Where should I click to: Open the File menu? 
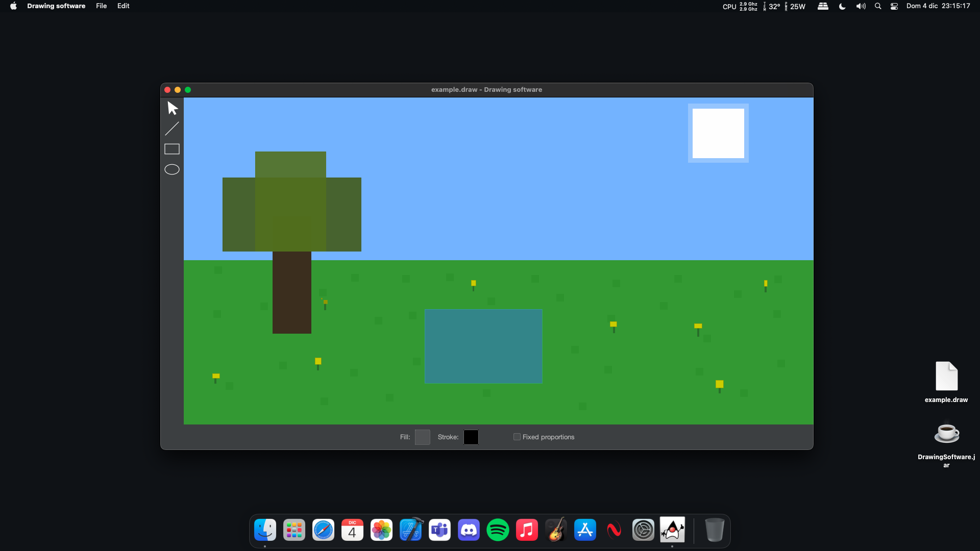102,6
